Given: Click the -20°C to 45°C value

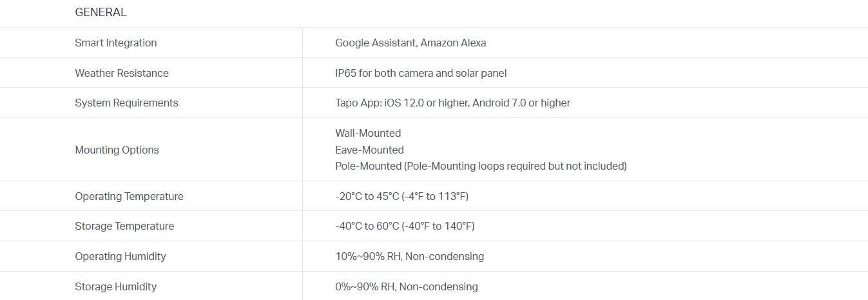Looking at the screenshot, I should coord(401,196).
